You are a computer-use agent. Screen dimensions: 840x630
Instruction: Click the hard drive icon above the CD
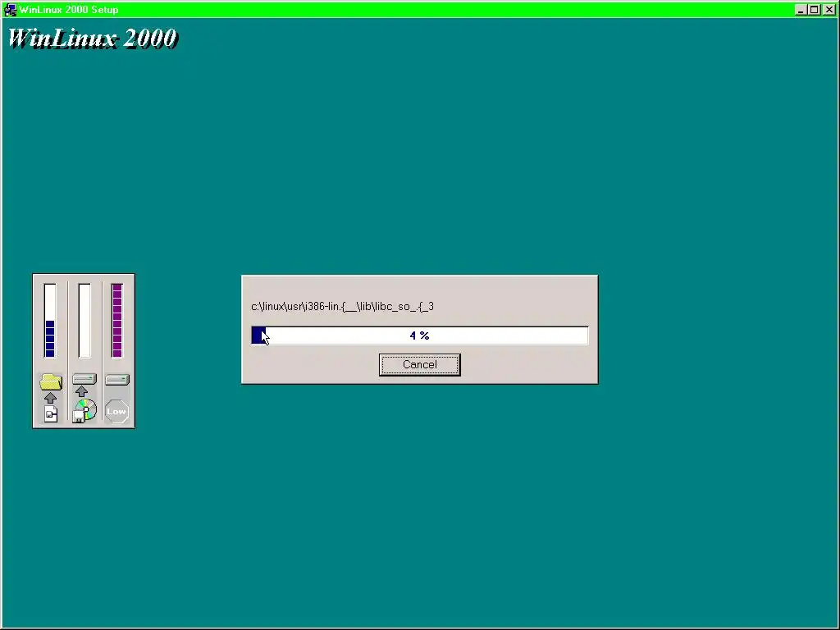tap(84, 379)
